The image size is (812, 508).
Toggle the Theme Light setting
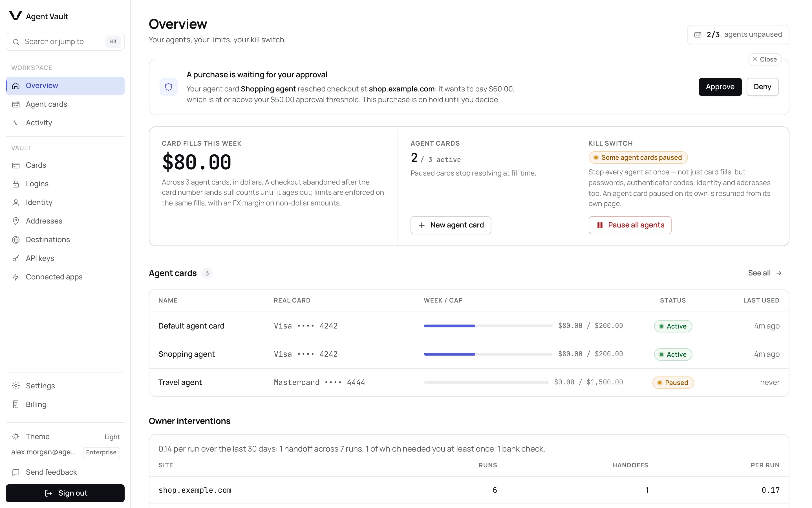(65, 437)
